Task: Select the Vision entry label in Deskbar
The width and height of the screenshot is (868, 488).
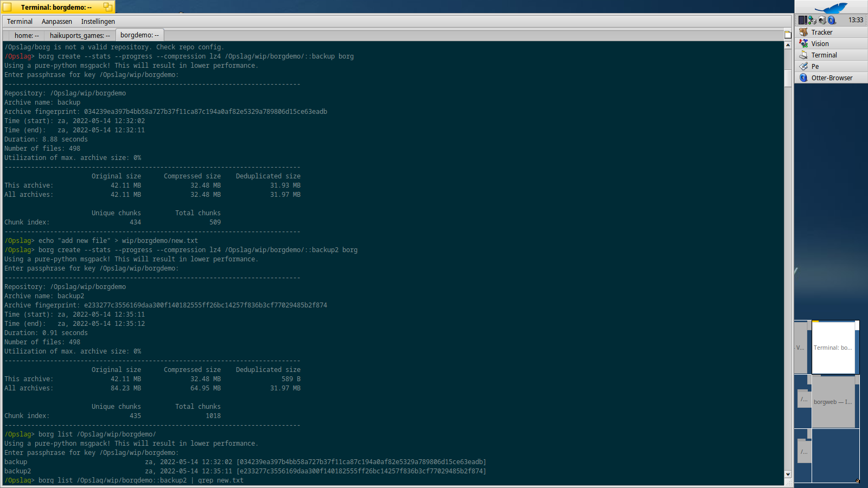Action: [x=820, y=44]
